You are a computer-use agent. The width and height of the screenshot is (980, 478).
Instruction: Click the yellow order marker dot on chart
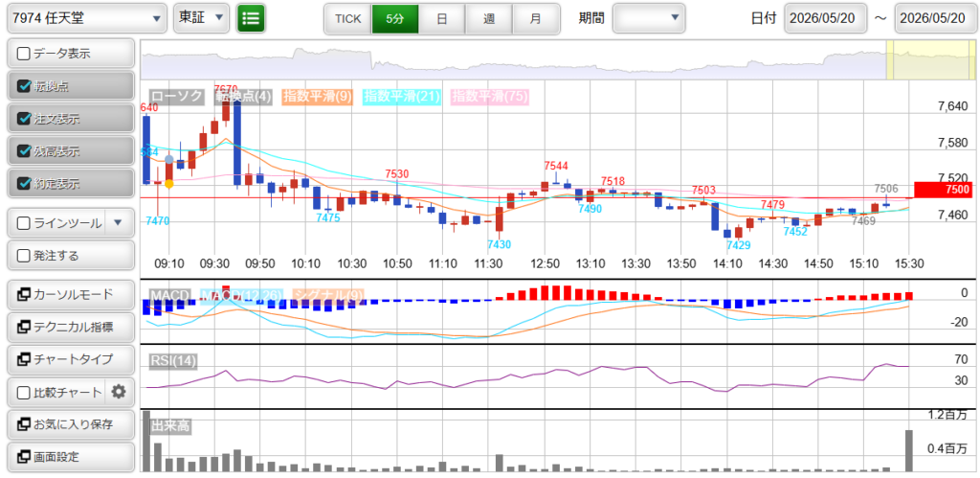pos(168,183)
